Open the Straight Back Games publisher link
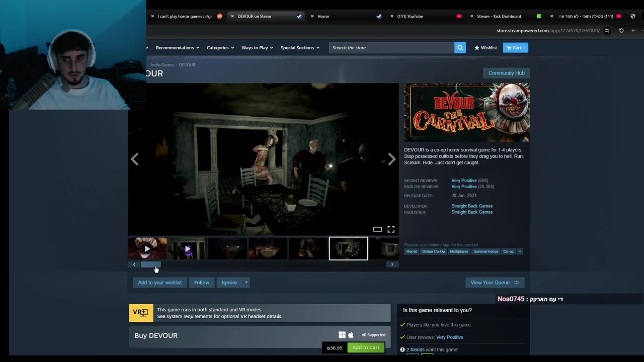644x362 pixels. pos(472,212)
